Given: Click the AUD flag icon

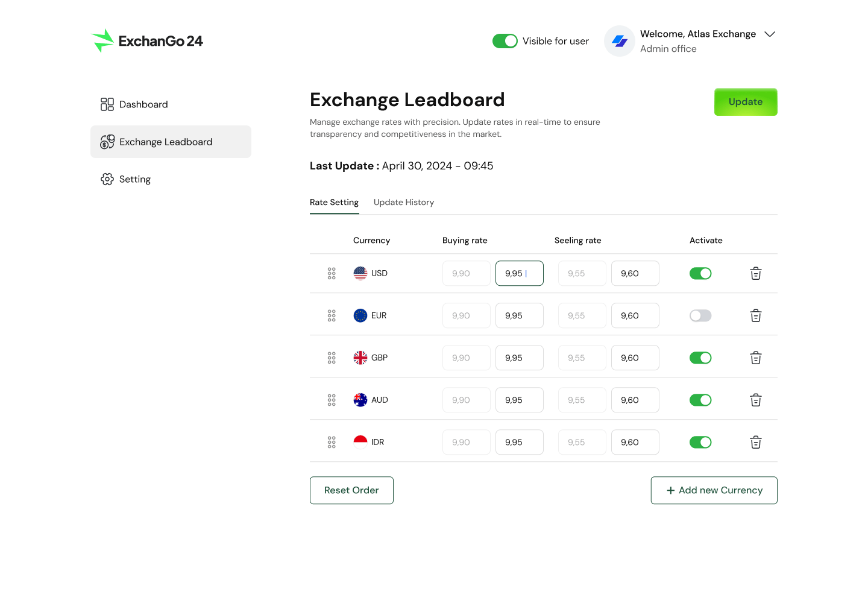Looking at the screenshot, I should [x=360, y=400].
